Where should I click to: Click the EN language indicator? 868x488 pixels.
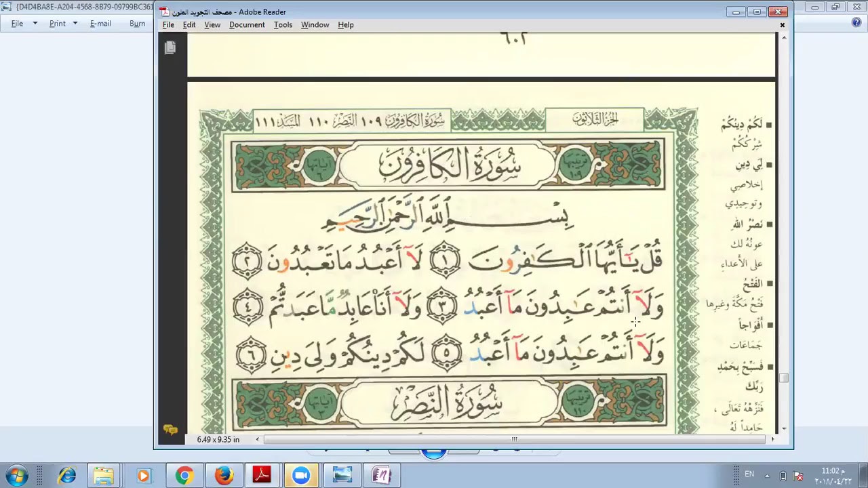(749, 474)
